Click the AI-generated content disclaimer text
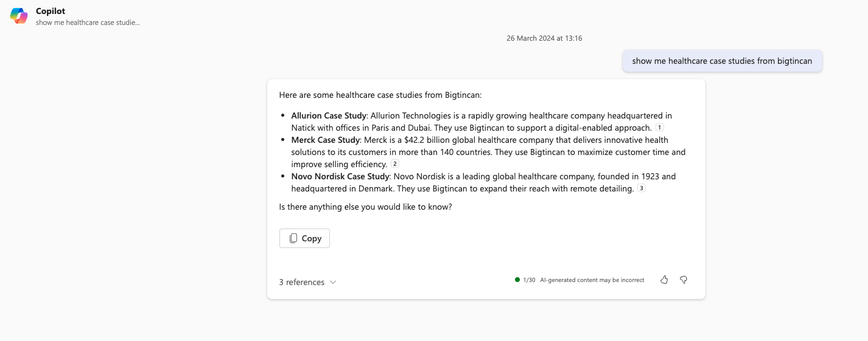The width and height of the screenshot is (868, 341). [592, 280]
